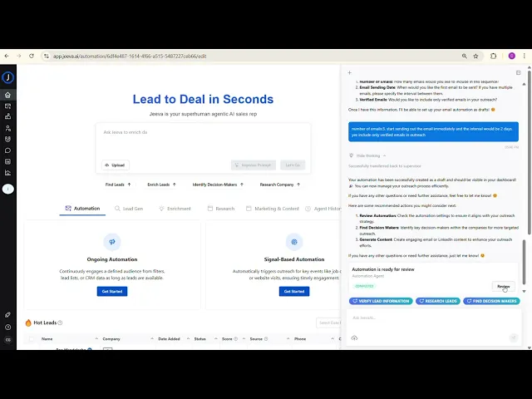This screenshot has width=532, height=399.
Task: Sort by the Score column arrow
Action: [244, 339]
